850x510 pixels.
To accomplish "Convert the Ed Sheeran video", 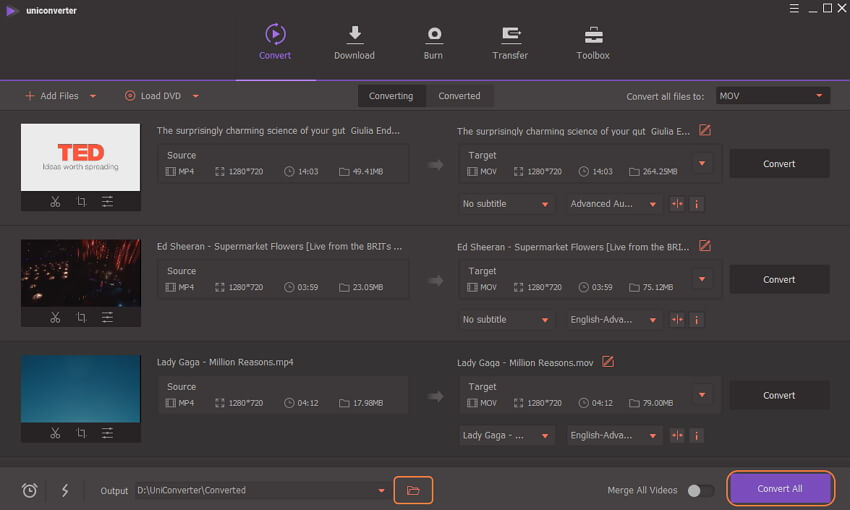I will (x=779, y=280).
